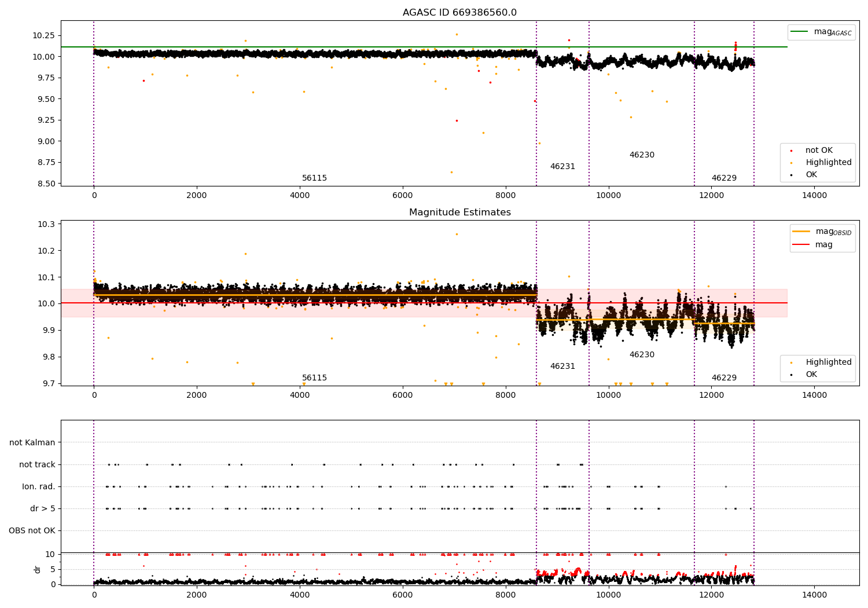Image resolution: width=868 pixels, height=608 pixels.
Task: Click the 10000 x-axis tick in bottom plot
Action: coord(608,595)
